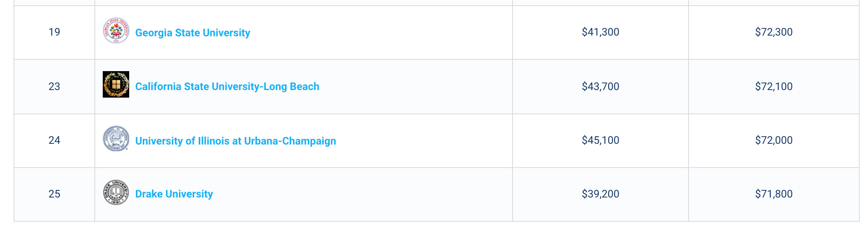Click the $71,800 salary value
The image size is (868, 227).
pos(774,194)
